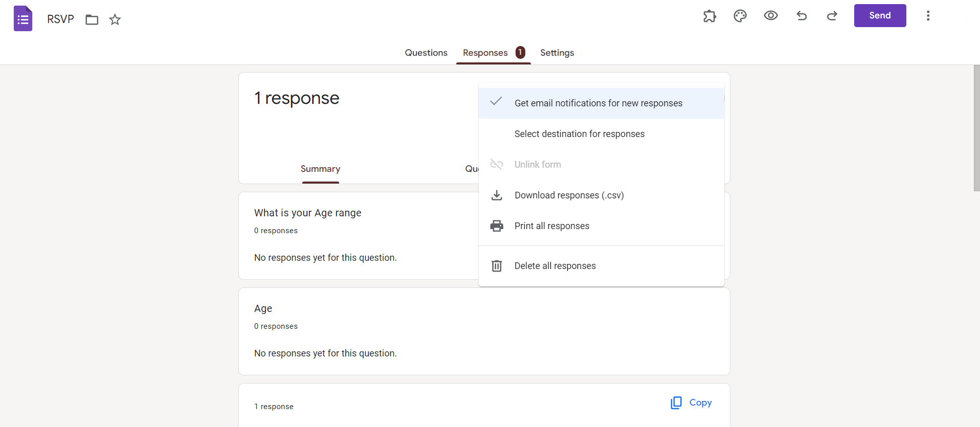Viewport: 980px width, 427px height.
Task: Click the redo arrow icon
Action: point(832,16)
